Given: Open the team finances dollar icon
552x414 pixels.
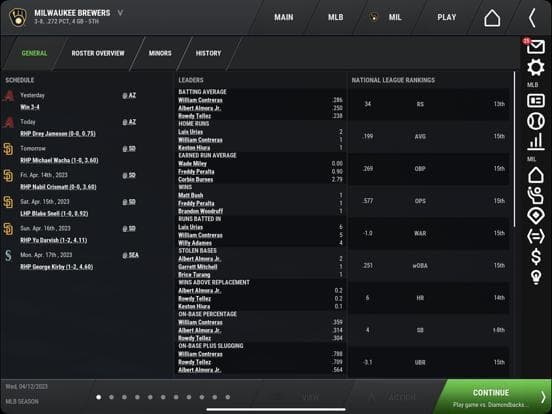Looking at the screenshot, I should click(536, 257).
